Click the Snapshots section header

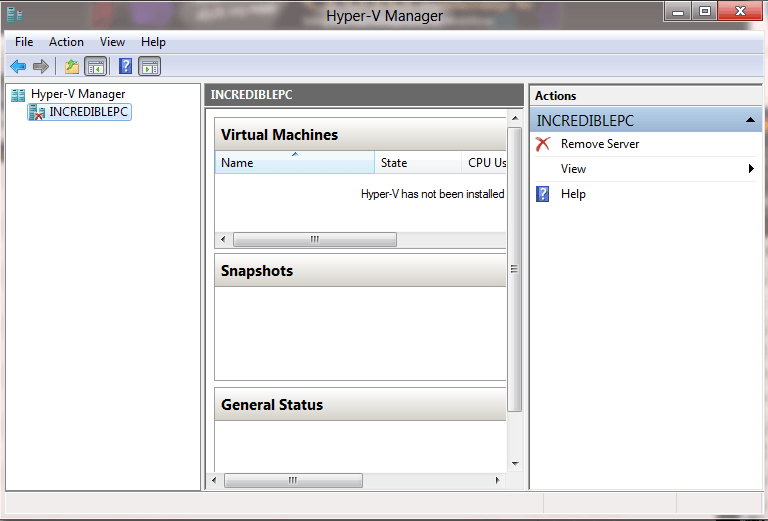pyautogui.click(x=360, y=271)
